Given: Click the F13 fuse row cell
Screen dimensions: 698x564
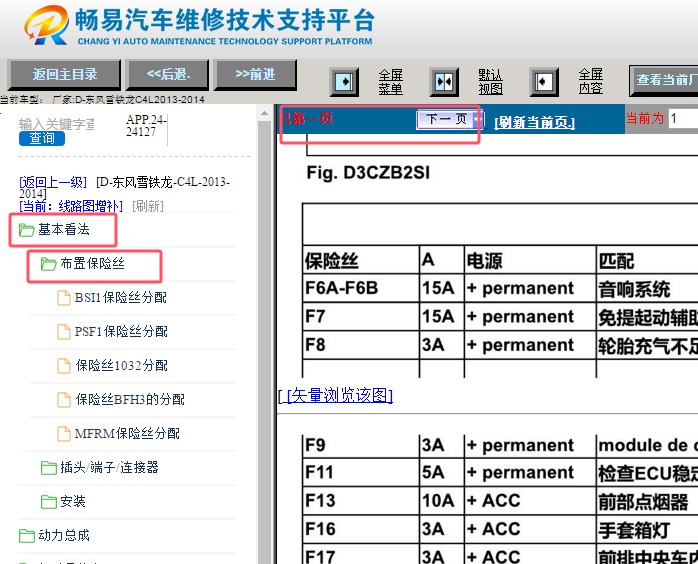Looking at the screenshot, I should (361, 501).
